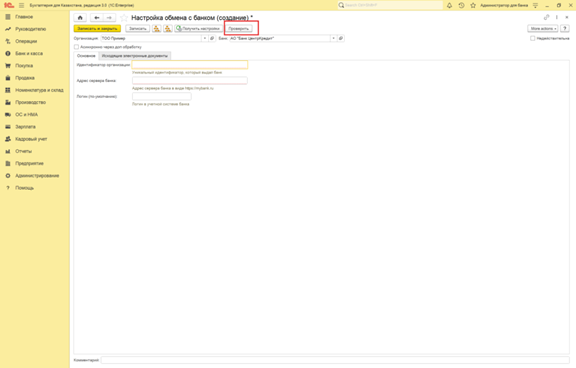Click the Идентификатор организации input field

pyautogui.click(x=190, y=65)
